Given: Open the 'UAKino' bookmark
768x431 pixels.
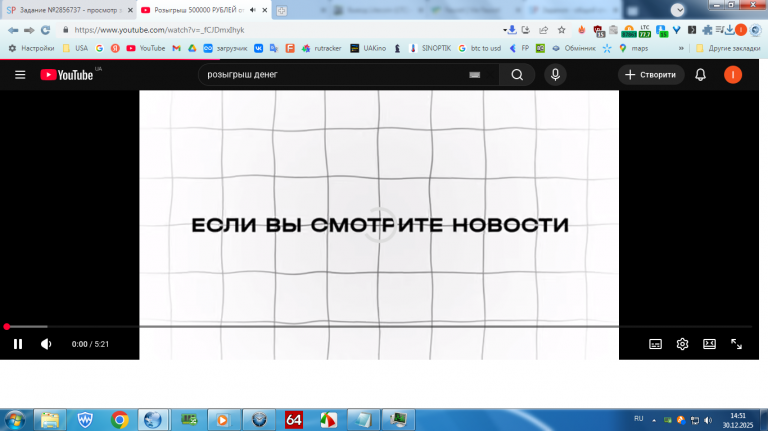Looking at the screenshot, I should [x=368, y=48].
